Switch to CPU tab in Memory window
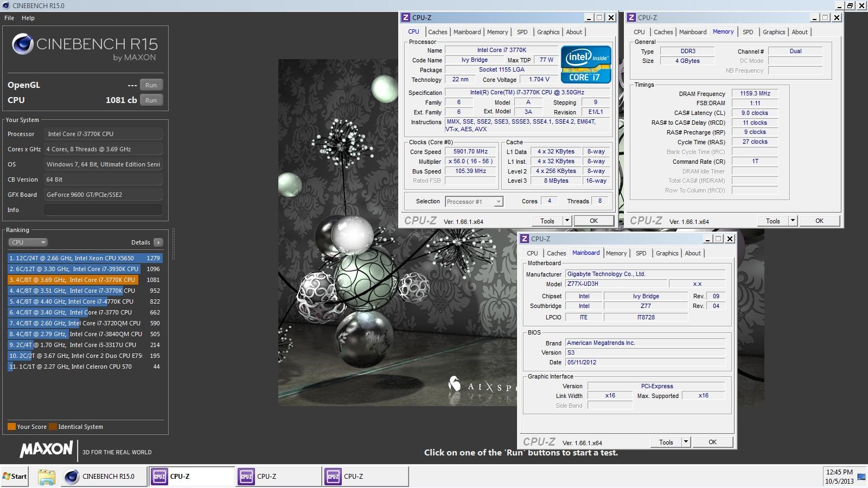Image resolution: width=868 pixels, height=488 pixels. click(x=639, y=32)
